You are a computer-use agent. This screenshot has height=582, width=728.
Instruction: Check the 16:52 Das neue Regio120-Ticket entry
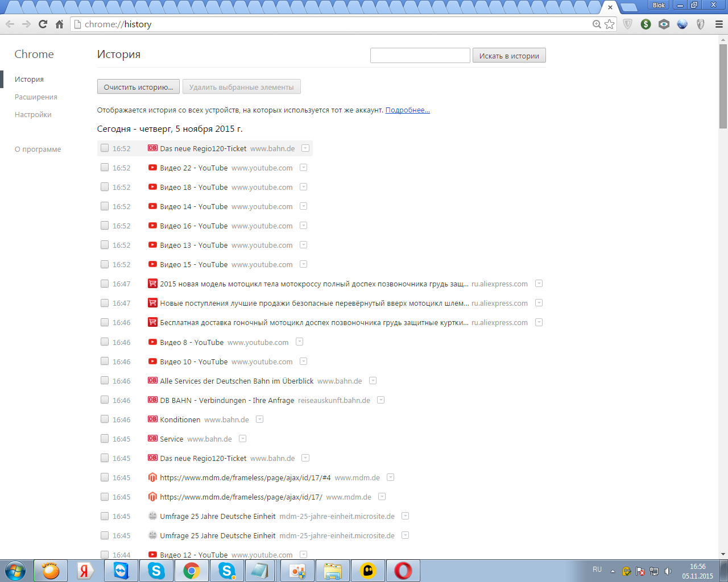pyautogui.click(x=105, y=148)
